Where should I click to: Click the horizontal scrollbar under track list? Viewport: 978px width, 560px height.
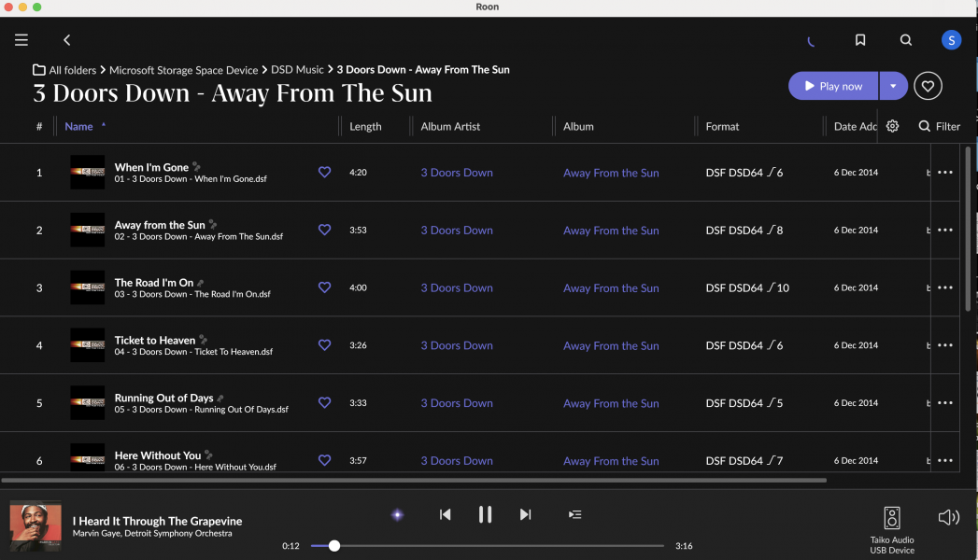(414, 481)
